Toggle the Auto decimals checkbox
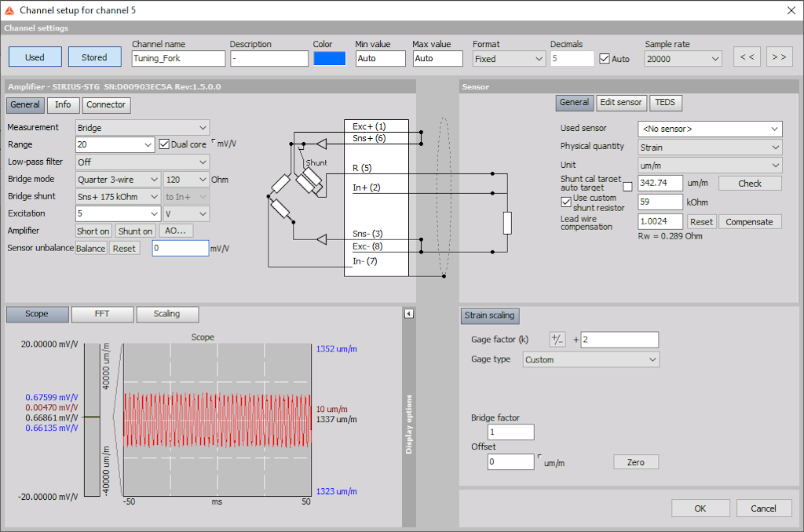The image size is (804, 532). pyautogui.click(x=605, y=59)
